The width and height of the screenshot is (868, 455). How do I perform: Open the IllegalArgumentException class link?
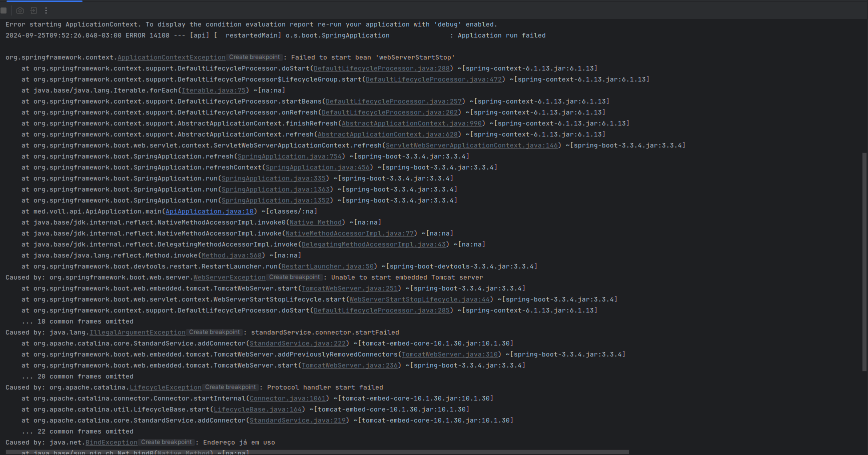click(138, 332)
